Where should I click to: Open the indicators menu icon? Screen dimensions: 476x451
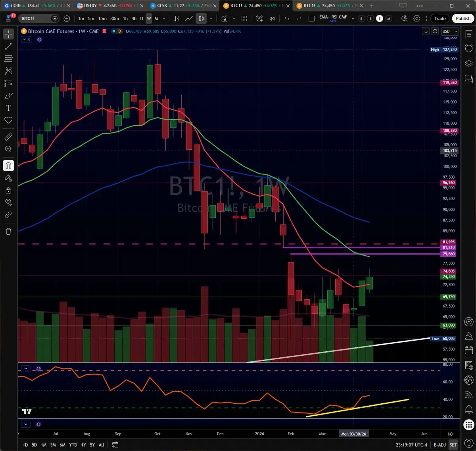(x=225, y=19)
